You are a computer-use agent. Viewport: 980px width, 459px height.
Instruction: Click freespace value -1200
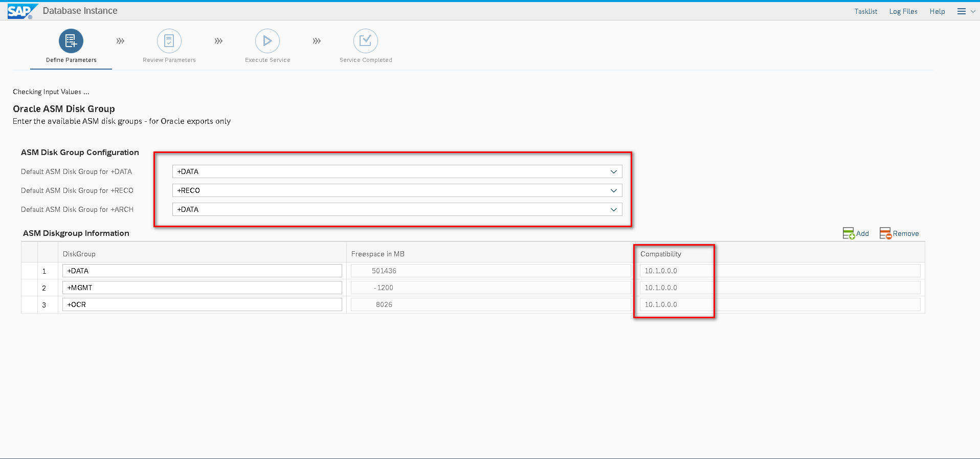pos(491,288)
